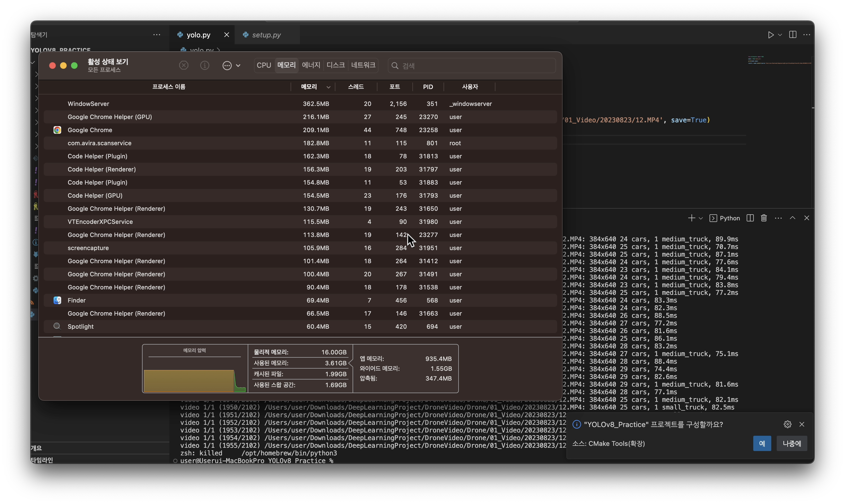Select the 디스크 tab

pos(336,65)
